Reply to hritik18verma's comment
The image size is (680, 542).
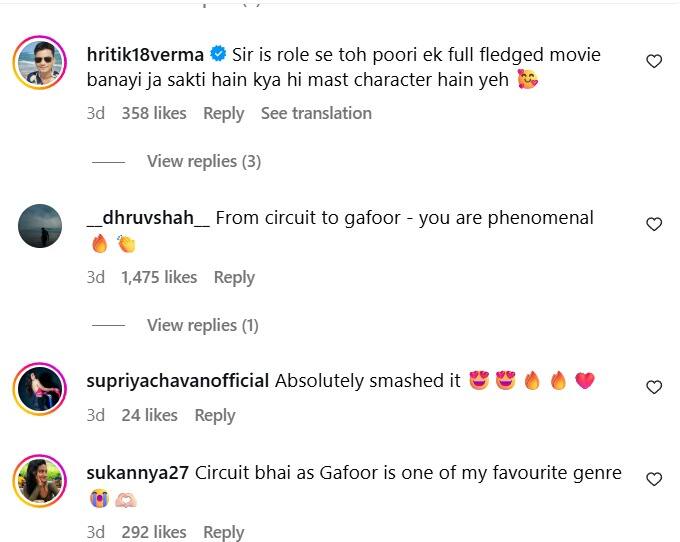[223, 113]
